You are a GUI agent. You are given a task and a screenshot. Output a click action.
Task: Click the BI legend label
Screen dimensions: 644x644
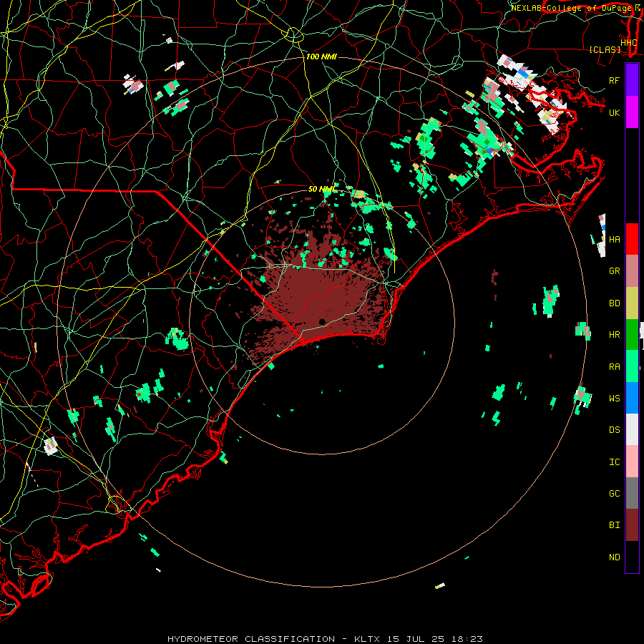[x=614, y=525]
